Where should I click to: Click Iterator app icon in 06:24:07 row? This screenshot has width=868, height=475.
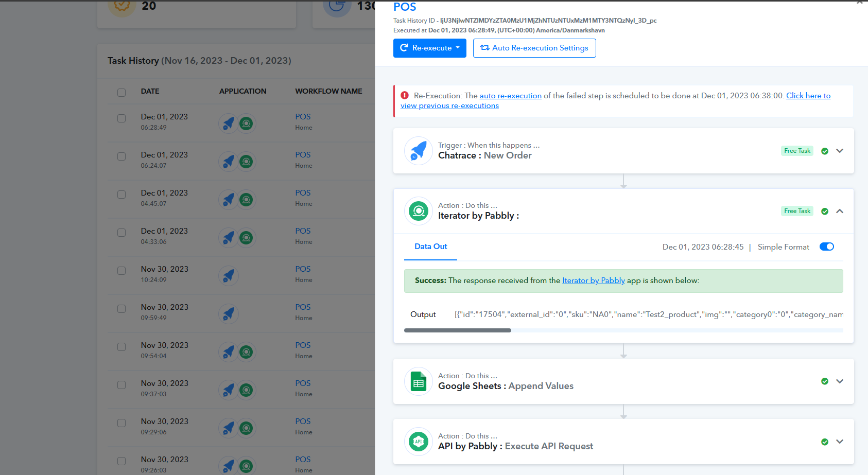[247, 162]
